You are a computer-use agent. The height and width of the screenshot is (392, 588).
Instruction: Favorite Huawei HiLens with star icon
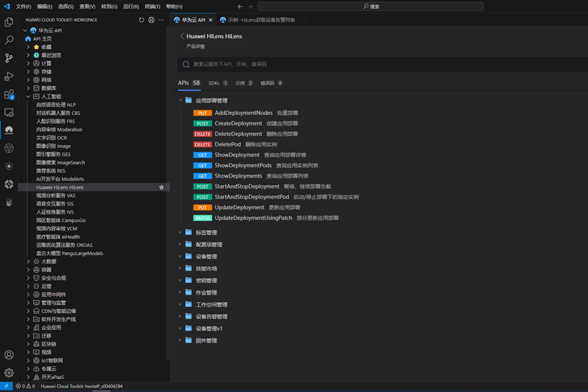click(x=161, y=187)
